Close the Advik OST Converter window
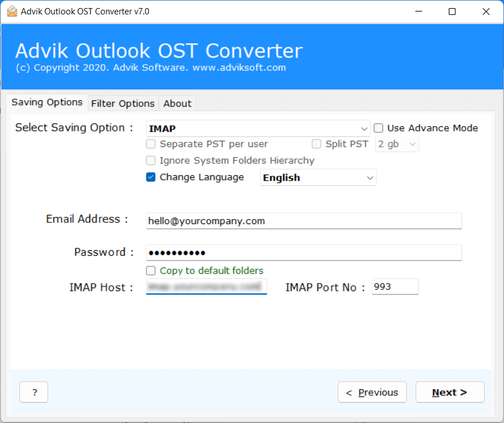Image resolution: width=504 pixels, height=423 pixels. pos(486,12)
